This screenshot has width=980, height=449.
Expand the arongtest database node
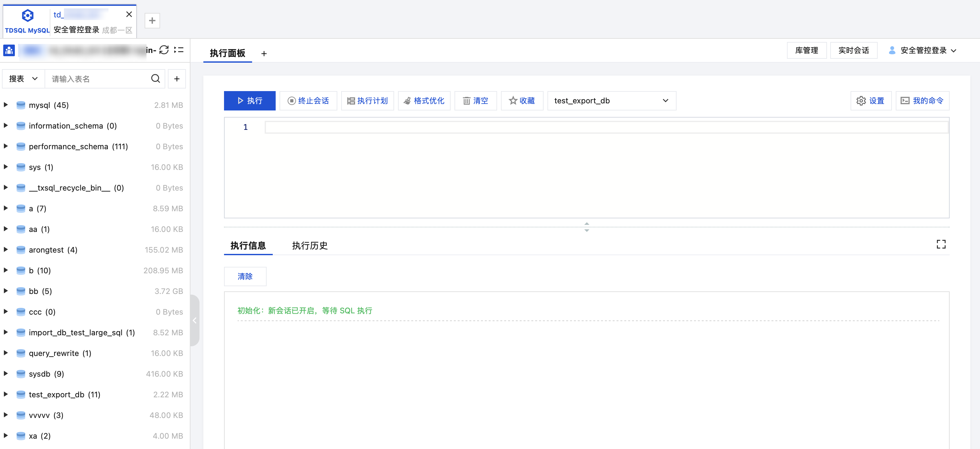[6, 250]
